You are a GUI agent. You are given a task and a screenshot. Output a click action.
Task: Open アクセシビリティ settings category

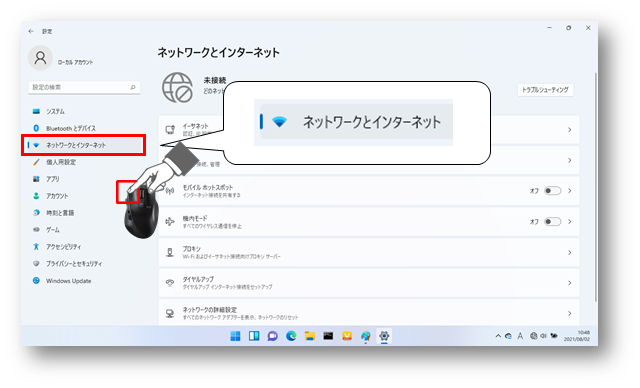[57, 247]
